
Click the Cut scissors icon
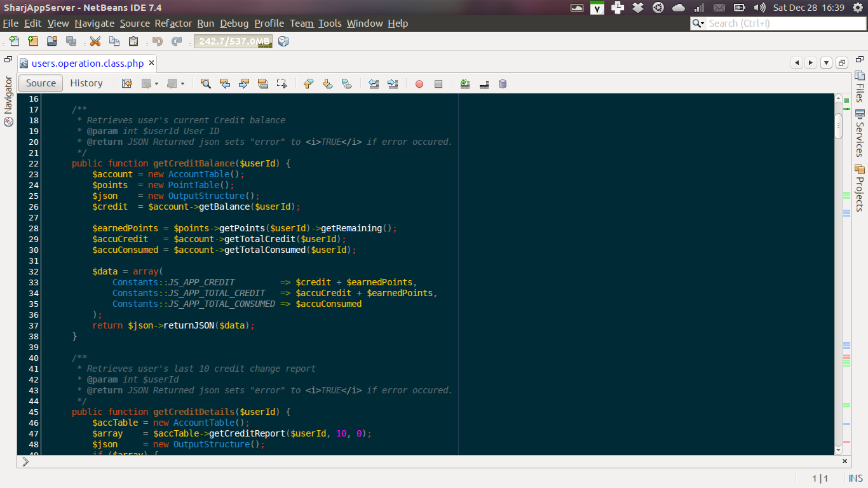(x=95, y=41)
